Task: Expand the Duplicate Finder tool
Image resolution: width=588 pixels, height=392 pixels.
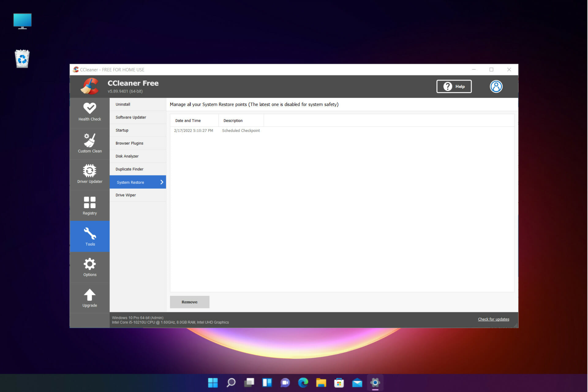Action: click(x=129, y=169)
